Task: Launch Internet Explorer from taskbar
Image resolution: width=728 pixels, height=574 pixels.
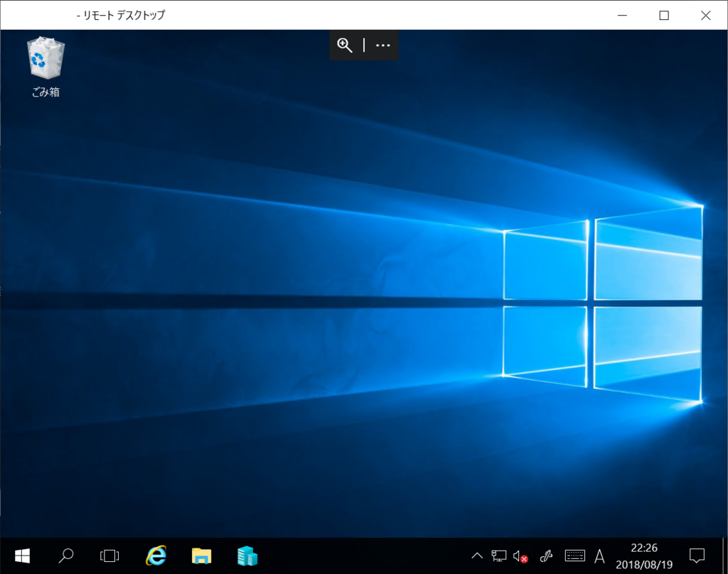Action: click(x=156, y=556)
